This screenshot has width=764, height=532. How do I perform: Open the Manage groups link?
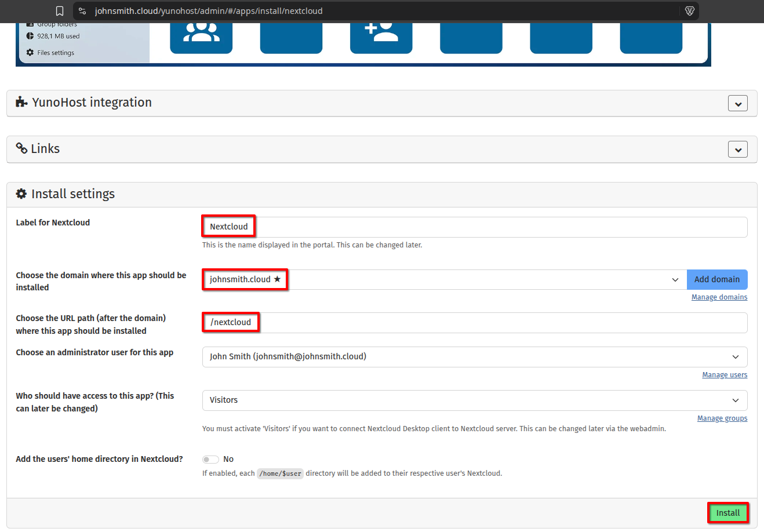[x=722, y=418]
